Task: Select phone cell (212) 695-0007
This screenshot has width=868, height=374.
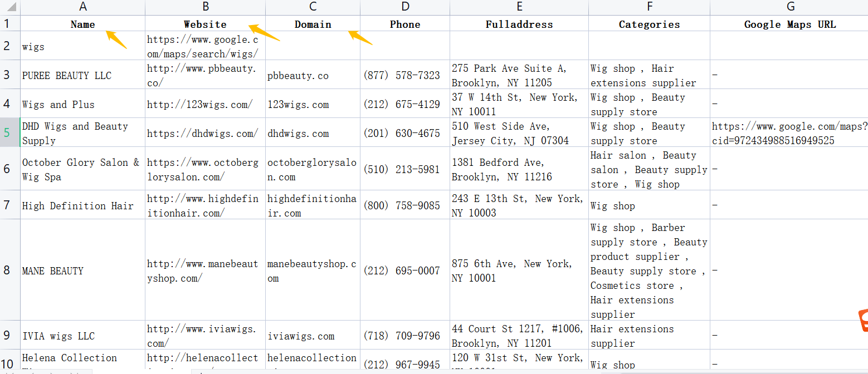Action: (405, 270)
